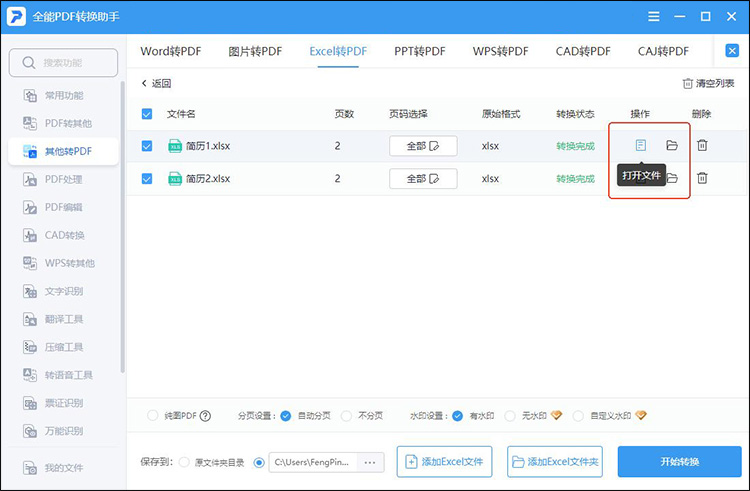Click the app logo in title bar
The width and height of the screenshot is (750, 491).
(x=16, y=17)
